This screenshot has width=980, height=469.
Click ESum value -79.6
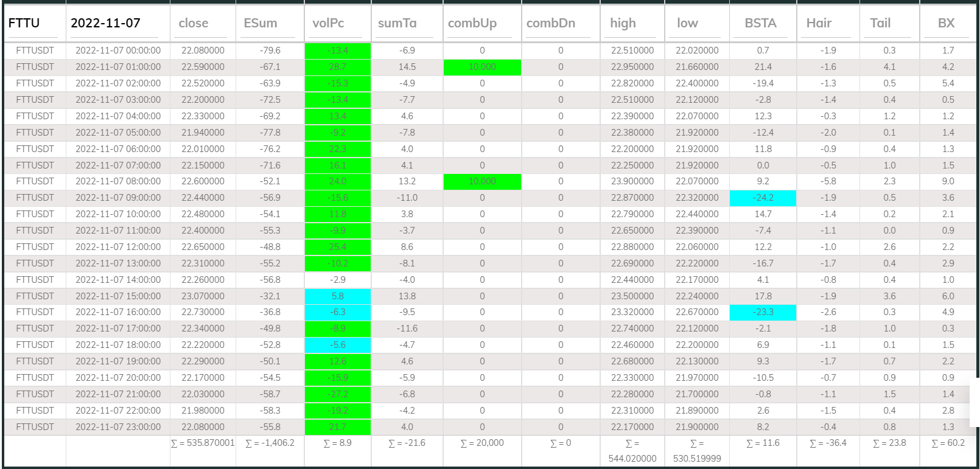point(270,50)
